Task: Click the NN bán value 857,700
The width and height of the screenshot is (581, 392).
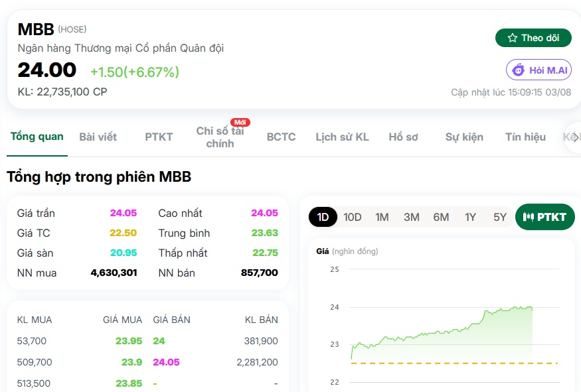Action: [x=260, y=273]
